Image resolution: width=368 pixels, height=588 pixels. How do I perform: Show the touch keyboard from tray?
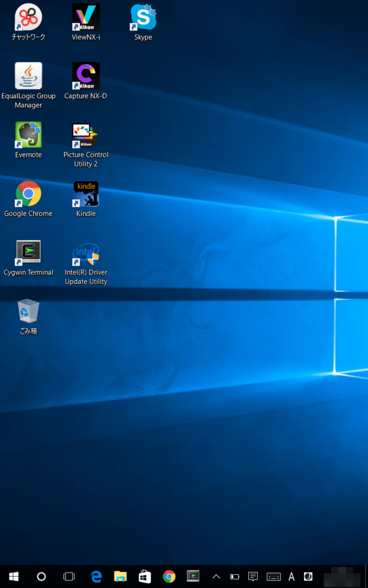point(273,577)
